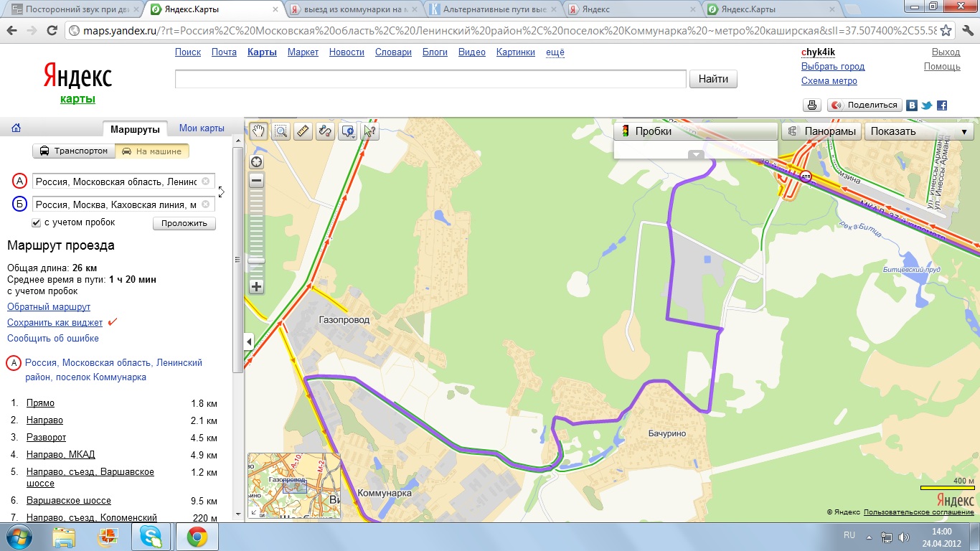Click the mini overview map thumbnail
This screenshot has width=980, height=551.
[x=294, y=485]
